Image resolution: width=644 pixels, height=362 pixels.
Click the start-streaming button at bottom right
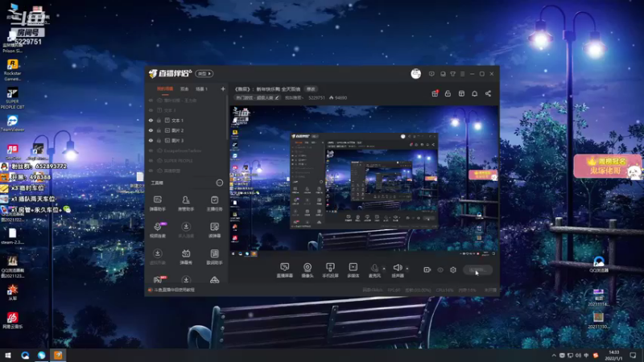click(x=477, y=269)
